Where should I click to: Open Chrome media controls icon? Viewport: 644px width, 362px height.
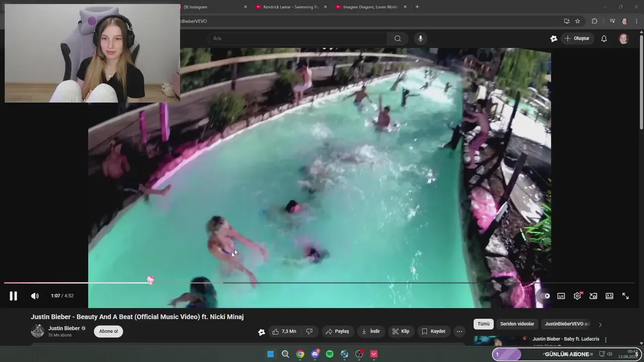612,21
